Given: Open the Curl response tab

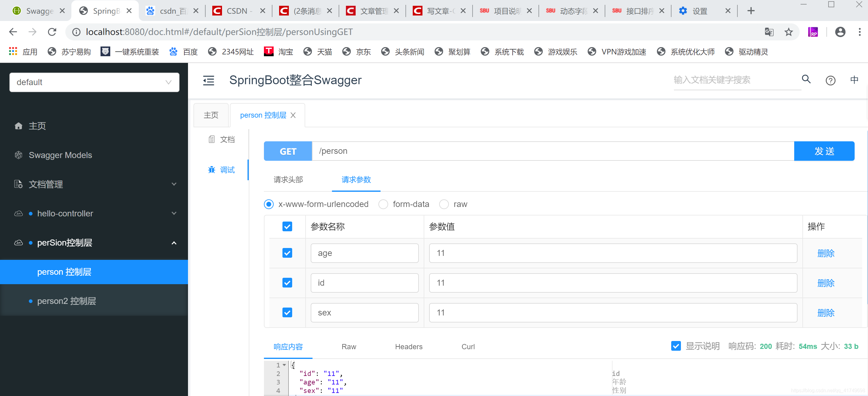Looking at the screenshot, I should pyautogui.click(x=468, y=346).
